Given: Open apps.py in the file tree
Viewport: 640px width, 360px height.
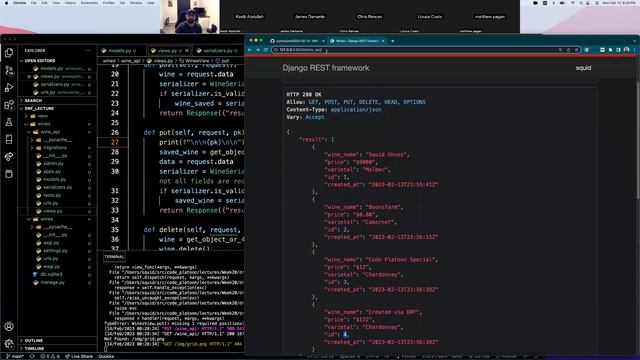Looking at the screenshot, I should coord(52,171).
